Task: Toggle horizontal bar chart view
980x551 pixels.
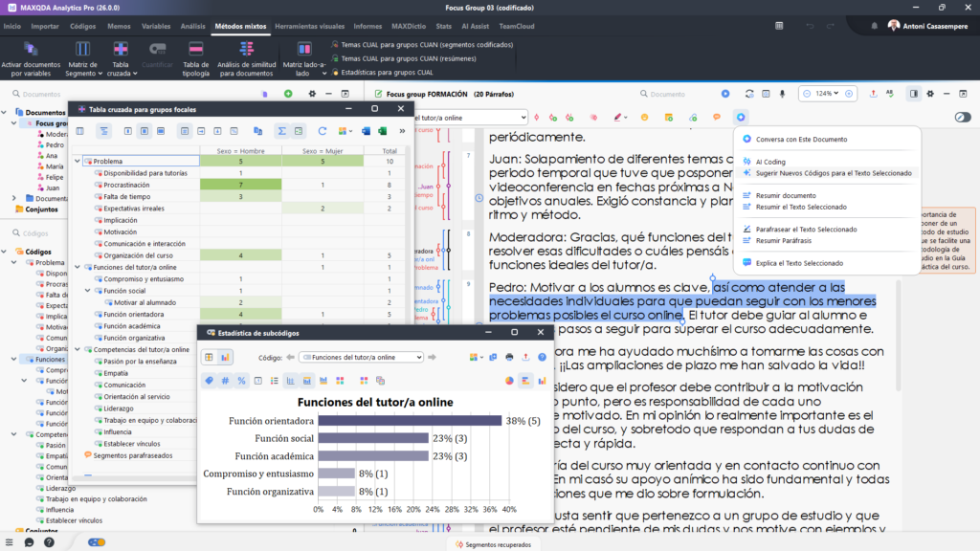Action: click(525, 381)
